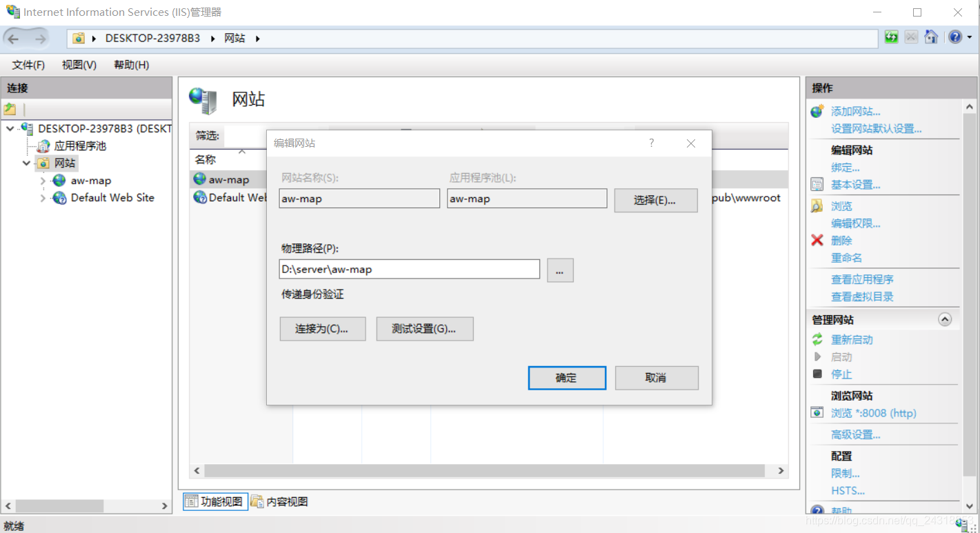Click the 物理路径 input field
This screenshot has height=533, width=980.
[x=410, y=269]
